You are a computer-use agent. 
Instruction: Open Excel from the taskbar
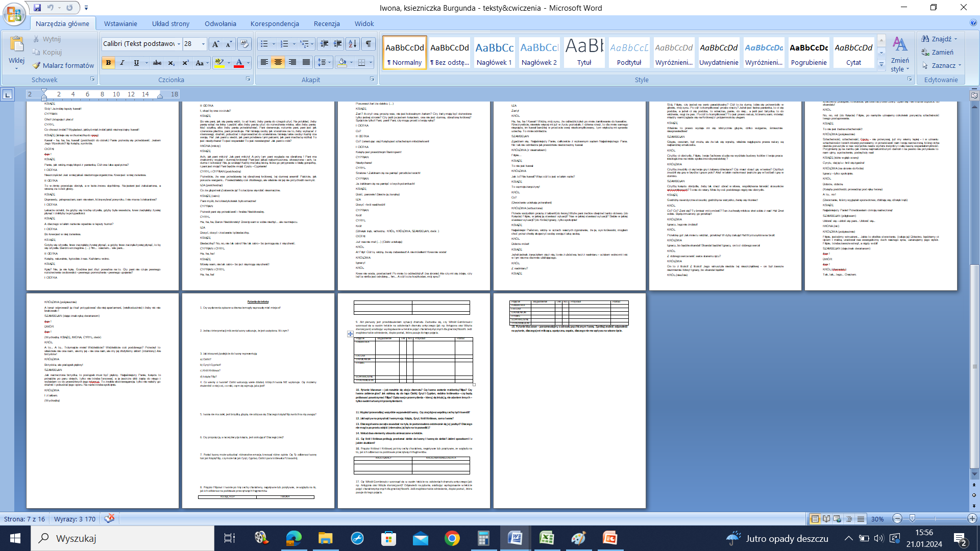coord(547,538)
